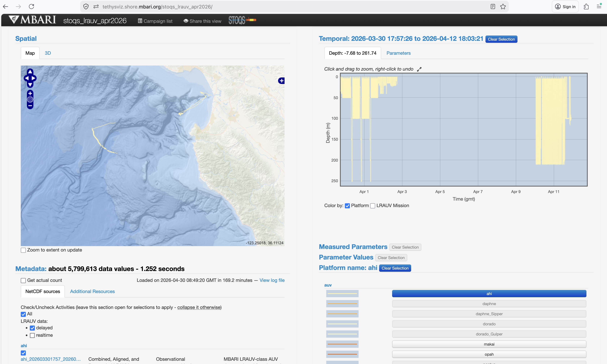The image size is (607, 364).
Task: Uncheck the ahi activity checkbox
Action: (x=23, y=353)
